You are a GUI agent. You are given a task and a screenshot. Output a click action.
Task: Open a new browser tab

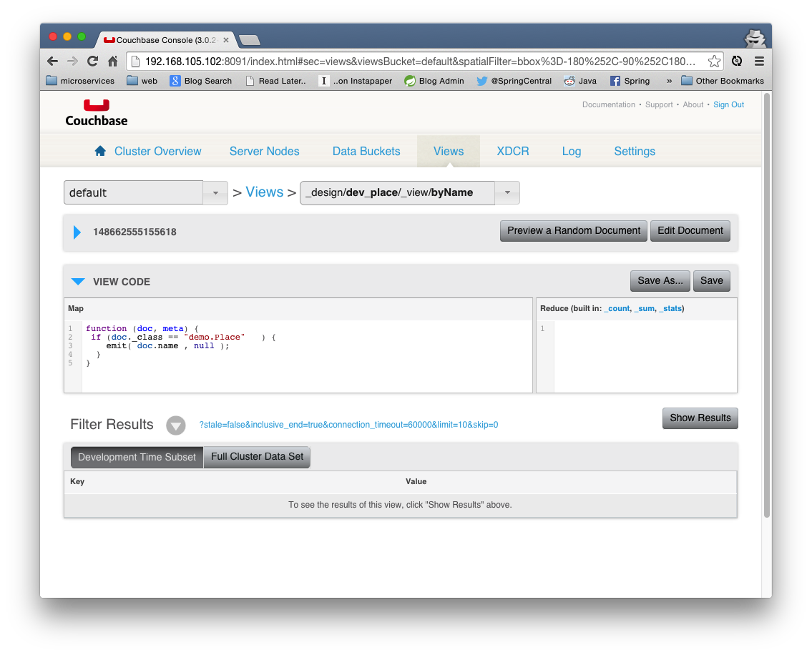point(250,40)
